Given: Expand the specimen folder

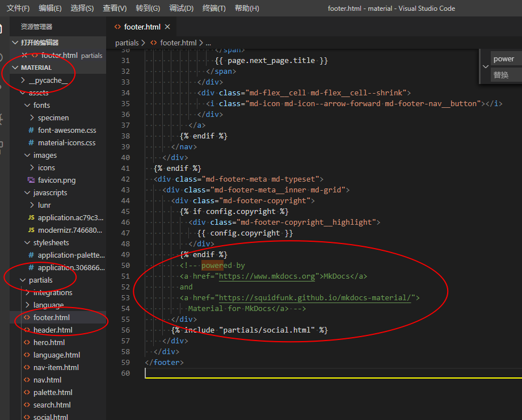Looking at the screenshot, I should [x=32, y=117].
